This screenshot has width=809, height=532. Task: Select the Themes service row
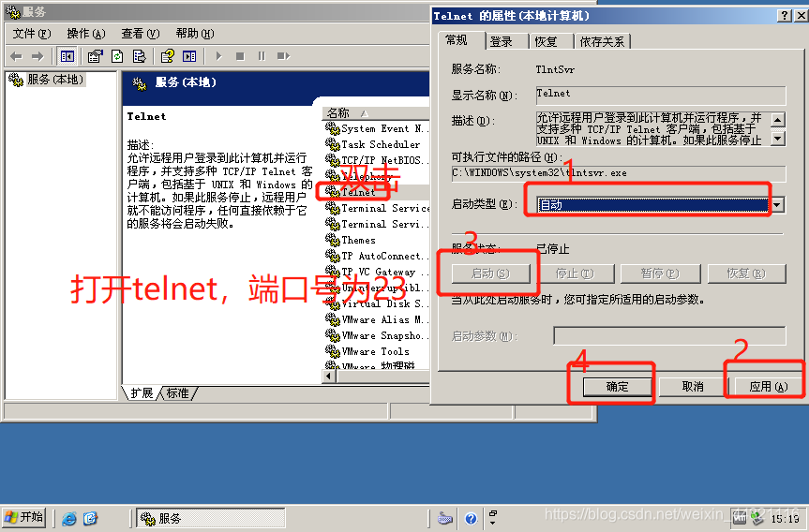click(x=376, y=240)
